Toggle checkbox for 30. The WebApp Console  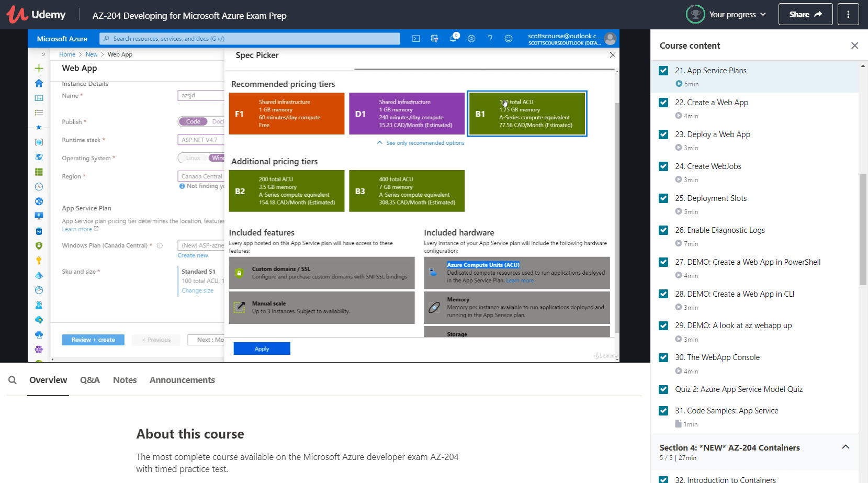663,357
